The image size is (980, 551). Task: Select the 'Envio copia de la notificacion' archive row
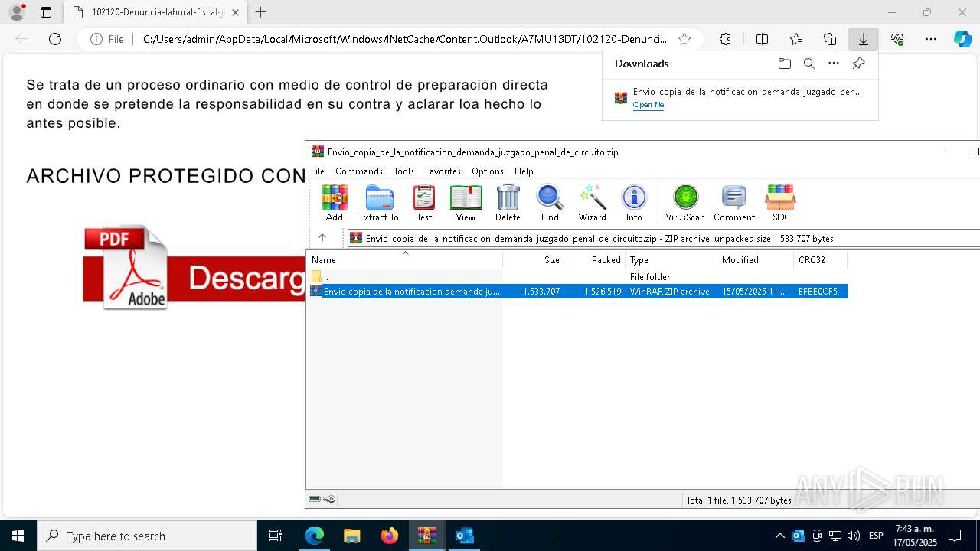point(577,292)
